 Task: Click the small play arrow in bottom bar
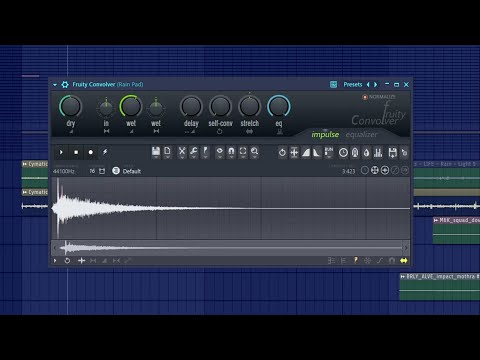coord(55,261)
